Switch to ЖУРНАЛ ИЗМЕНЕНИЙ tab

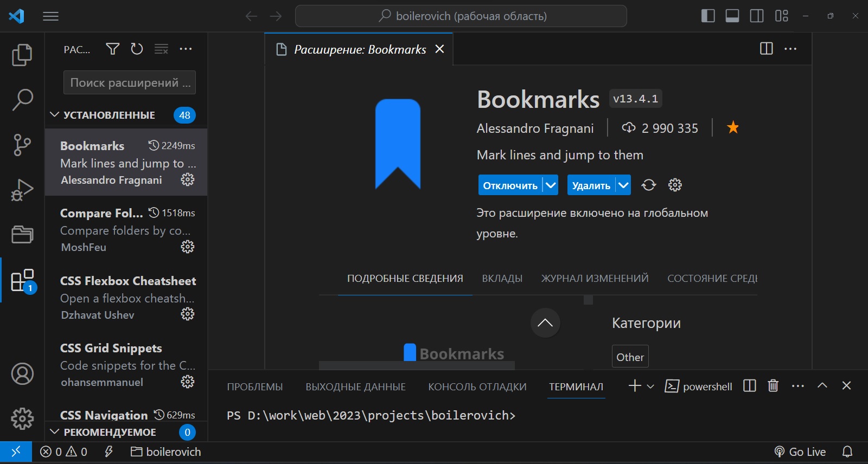pos(595,279)
